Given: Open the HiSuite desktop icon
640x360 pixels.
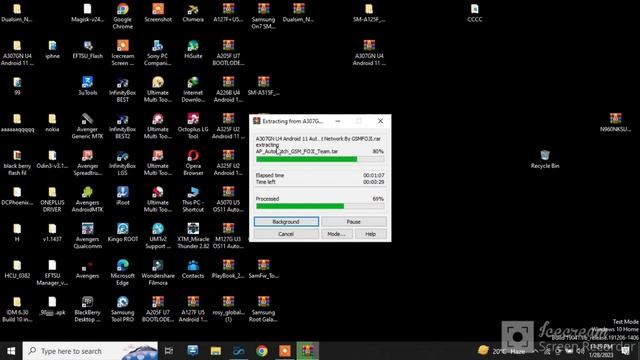Looking at the screenshot, I should coord(193,49).
